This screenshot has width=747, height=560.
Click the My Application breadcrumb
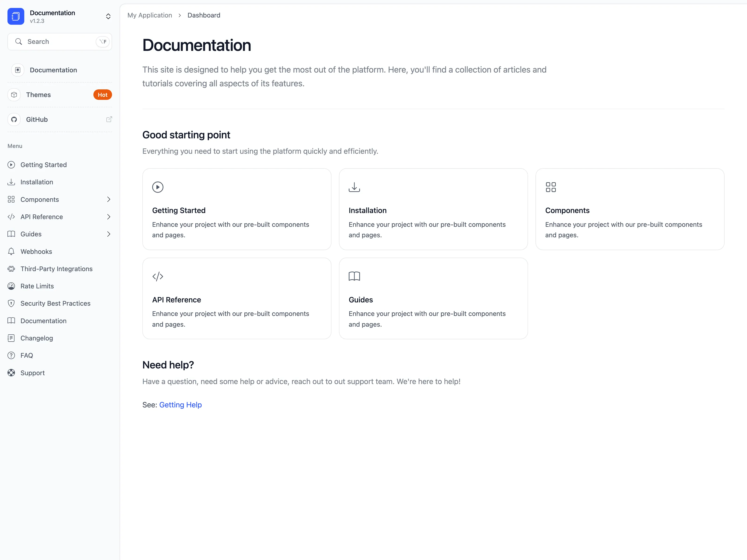click(x=150, y=15)
